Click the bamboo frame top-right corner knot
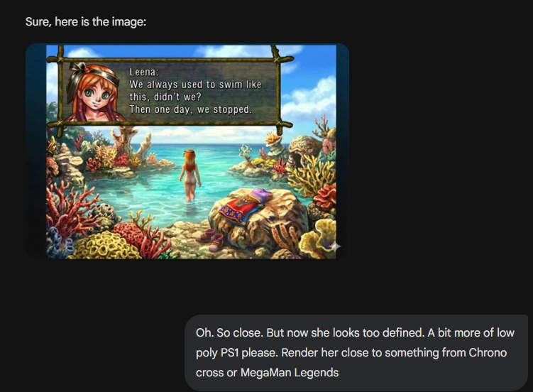 (x=277, y=59)
